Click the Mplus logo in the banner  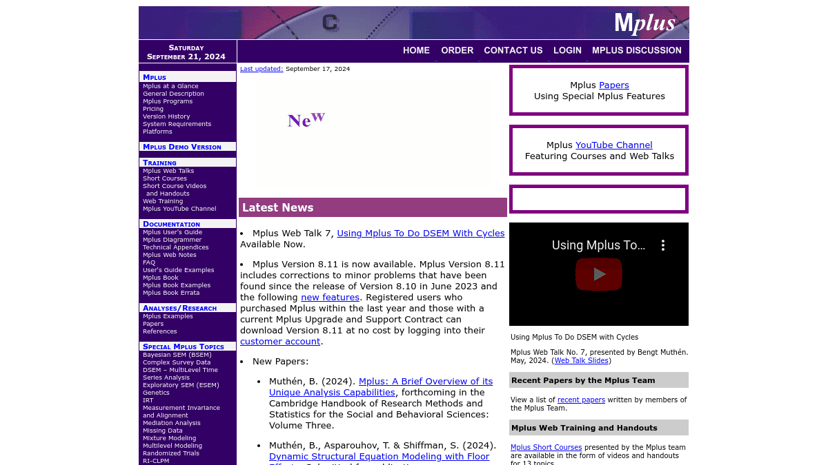click(x=644, y=23)
